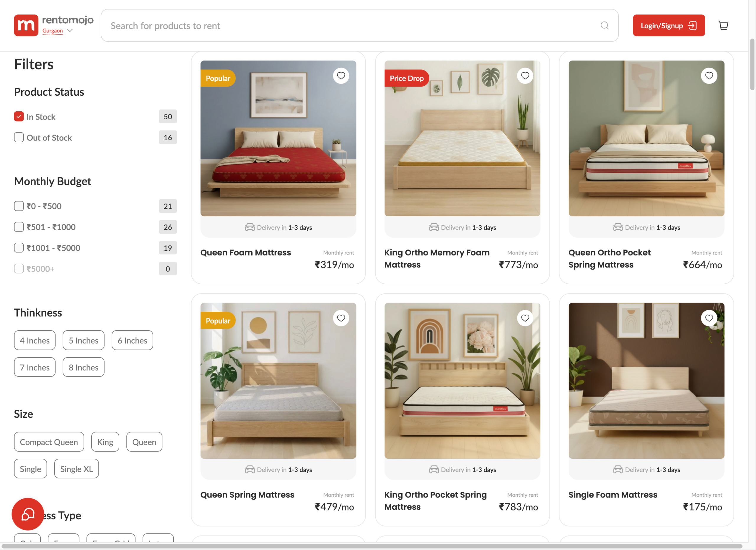Viewport: 756px width, 550px height.
Task: Tick the ₹0 - ₹500 budget checkbox
Action: pos(19,206)
